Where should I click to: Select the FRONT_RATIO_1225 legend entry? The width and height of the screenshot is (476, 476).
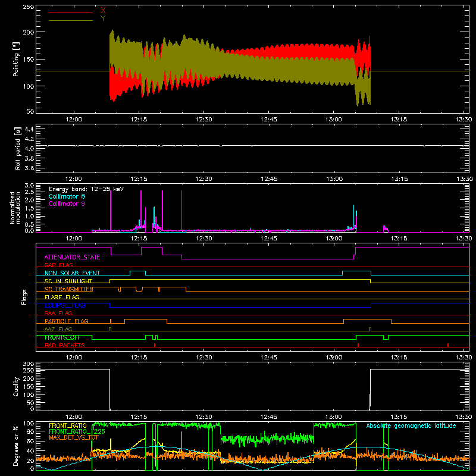coord(77,431)
